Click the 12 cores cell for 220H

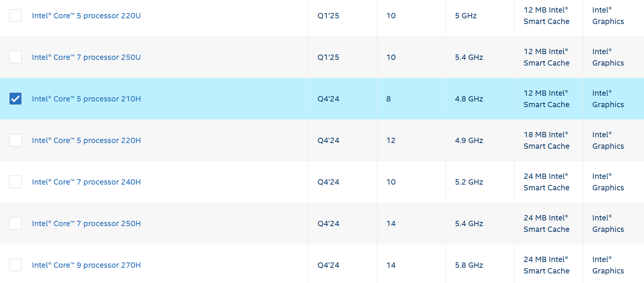click(391, 140)
